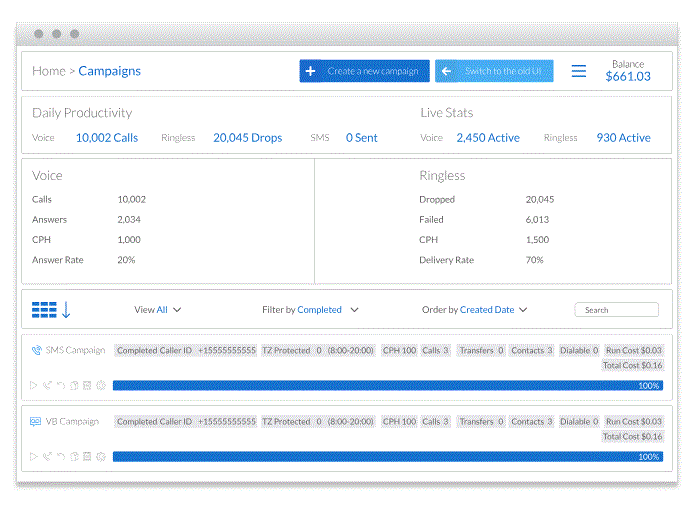Click the undo/reset icon for SMS Campaign
The width and height of the screenshot is (698, 508).
pos(61,386)
